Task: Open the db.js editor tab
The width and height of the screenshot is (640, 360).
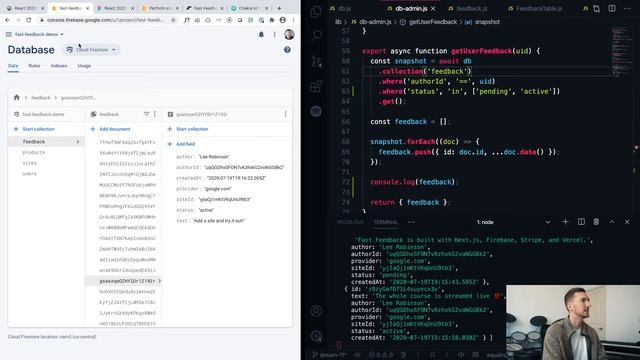Action: tap(340, 8)
